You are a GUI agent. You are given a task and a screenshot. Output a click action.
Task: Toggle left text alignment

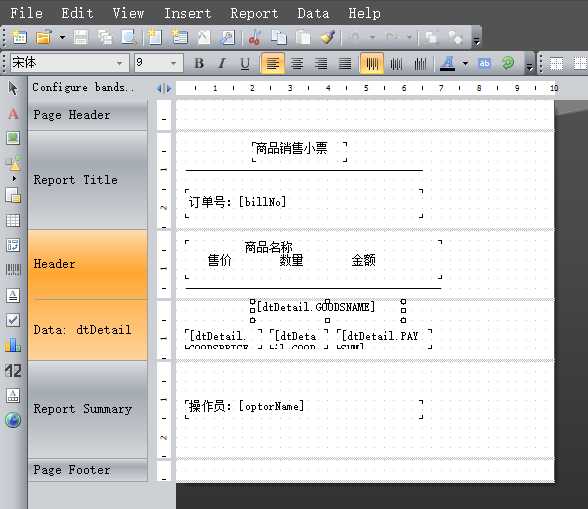(x=273, y=63)
